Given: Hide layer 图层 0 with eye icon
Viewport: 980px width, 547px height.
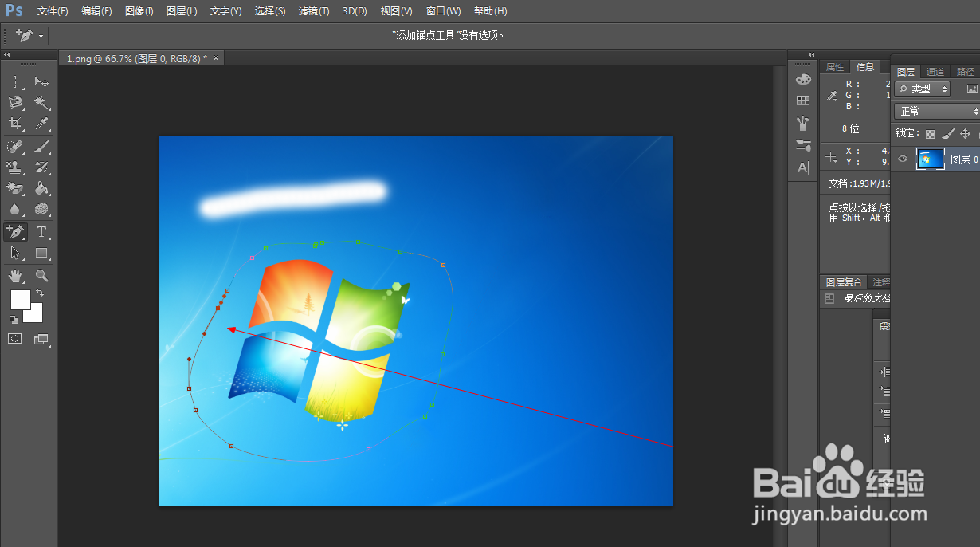Looking at the screenshot, I should (903, 159).
